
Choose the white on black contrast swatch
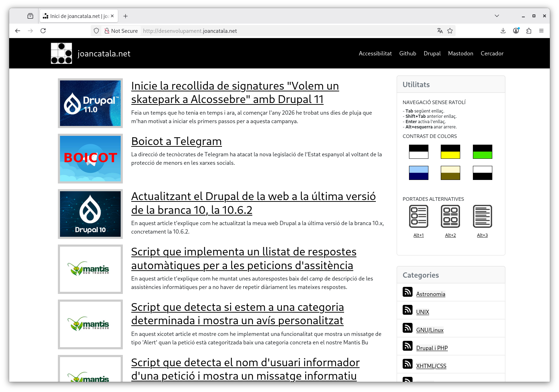482,173
